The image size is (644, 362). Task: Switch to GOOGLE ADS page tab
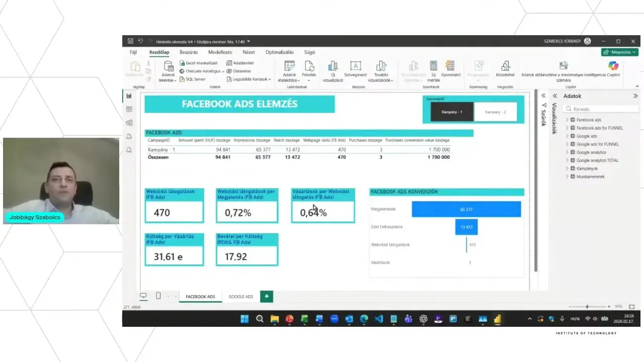click(x=241, y=297)
